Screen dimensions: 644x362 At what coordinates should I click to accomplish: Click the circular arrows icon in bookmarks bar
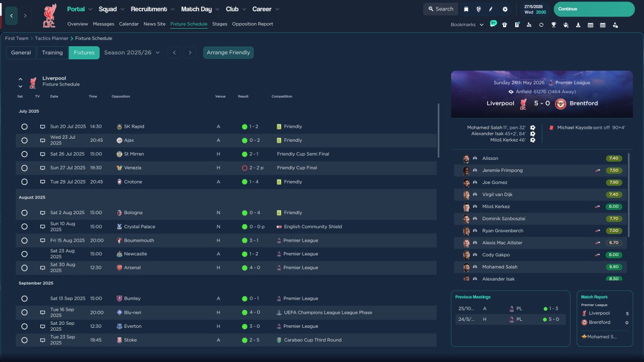(541, 25)
